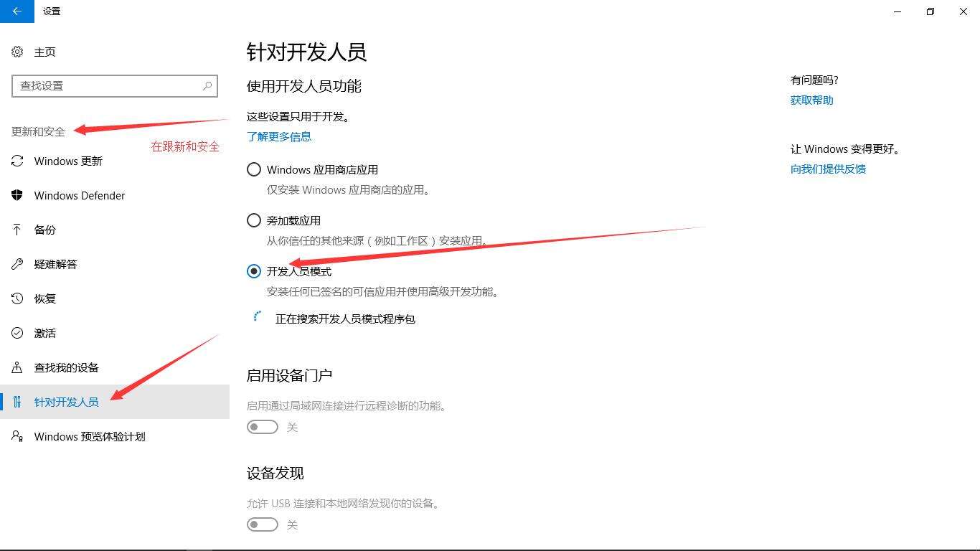Toggle the 设备发现 switch
Image resolution: width=980 pixels, height=551 pixels.
click(263, 524)
